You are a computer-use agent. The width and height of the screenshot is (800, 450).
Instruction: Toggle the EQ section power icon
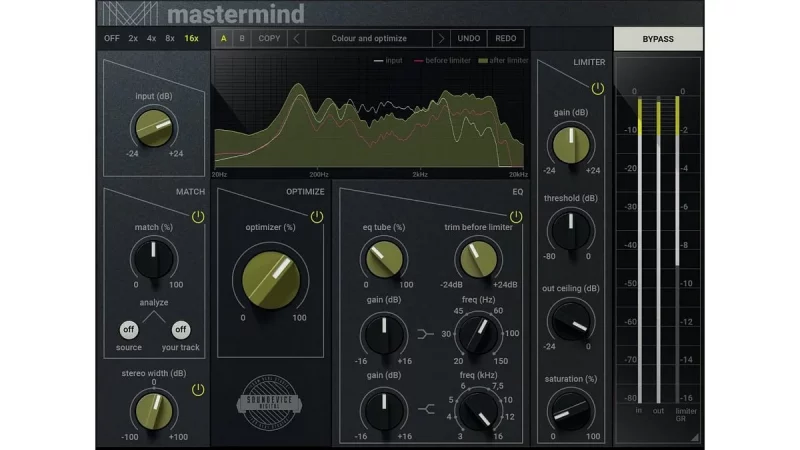point(516,217)
